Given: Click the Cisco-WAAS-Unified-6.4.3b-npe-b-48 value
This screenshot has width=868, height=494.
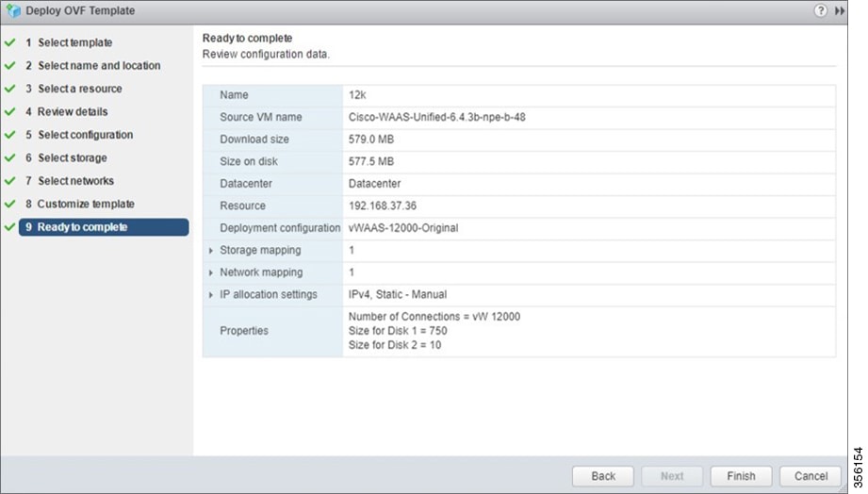Looking at the screenshot, I should [436, 117].
